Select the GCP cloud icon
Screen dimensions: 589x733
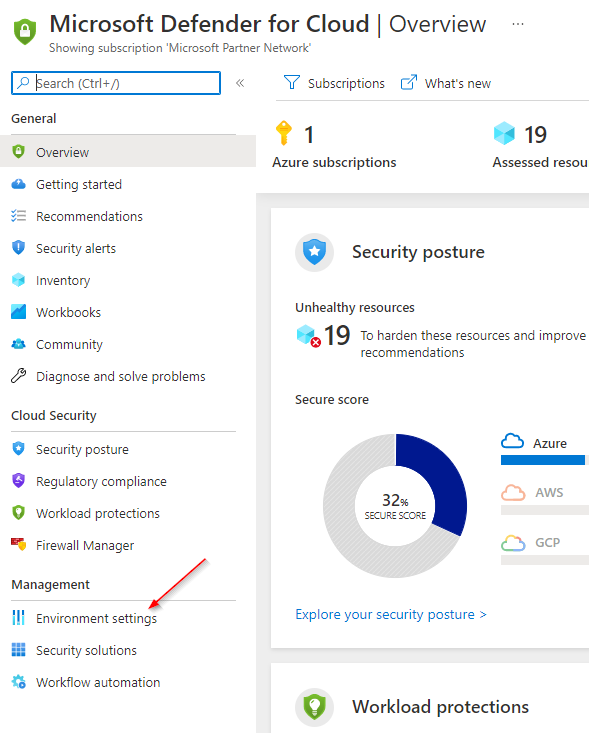(x=513, y=542)
